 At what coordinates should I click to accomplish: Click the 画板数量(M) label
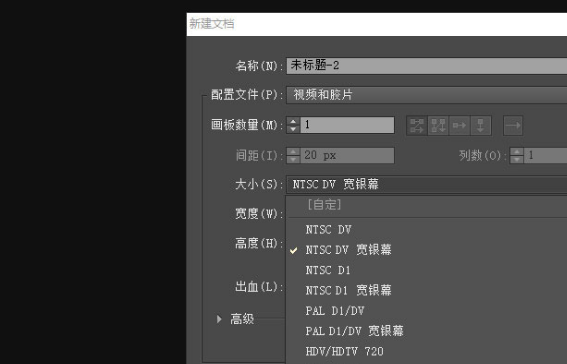pos(247,125)
